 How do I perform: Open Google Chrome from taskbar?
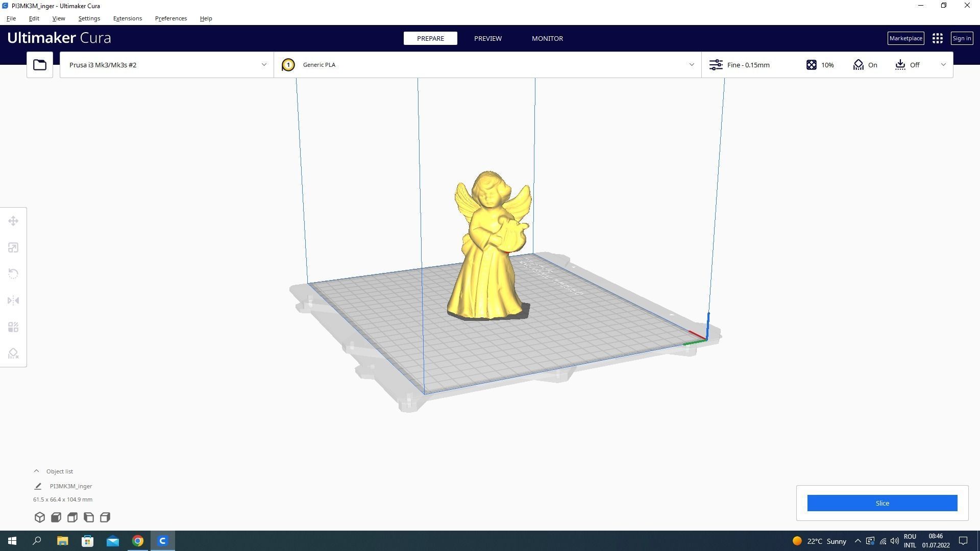[138, 541]
